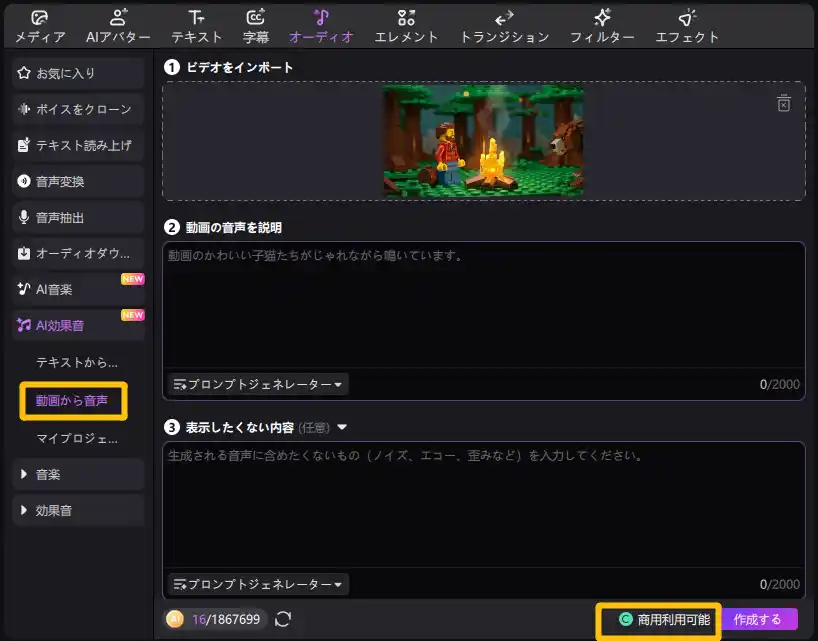818x641 pixels.
Task: Refresh the AI credits count
Action: pyautogui.click(x=283, y=619)
